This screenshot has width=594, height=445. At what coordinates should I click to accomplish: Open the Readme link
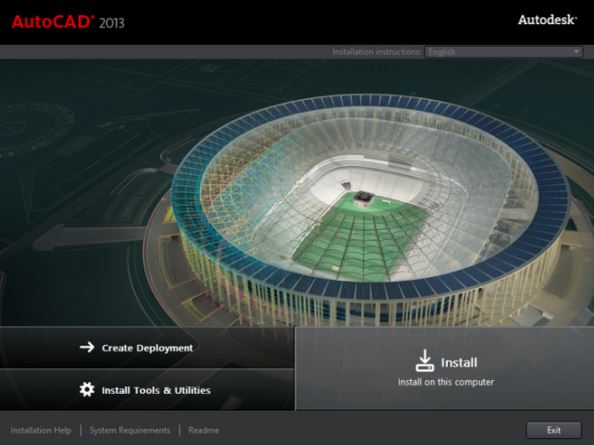coord(203,430)
